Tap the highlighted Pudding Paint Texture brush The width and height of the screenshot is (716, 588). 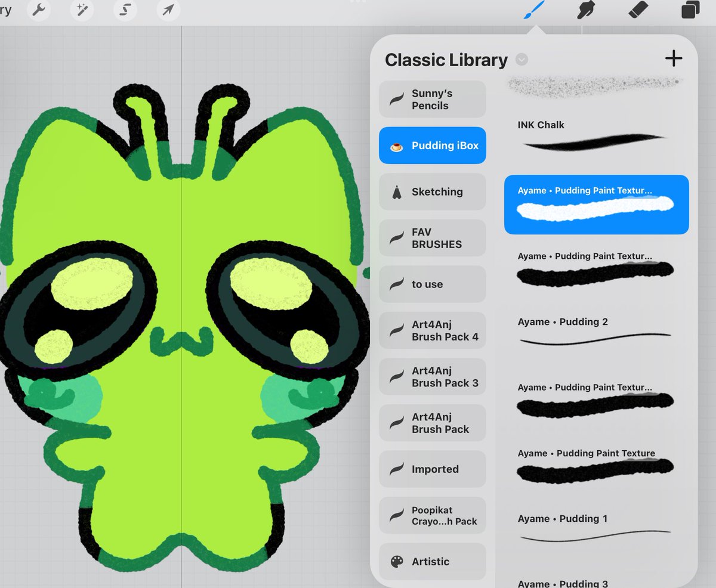tap(597, 205)
